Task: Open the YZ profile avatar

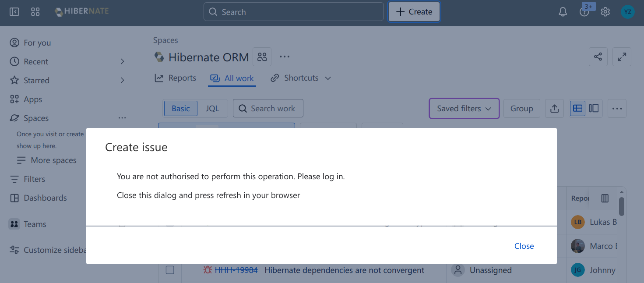Action: tap(628, 12)
